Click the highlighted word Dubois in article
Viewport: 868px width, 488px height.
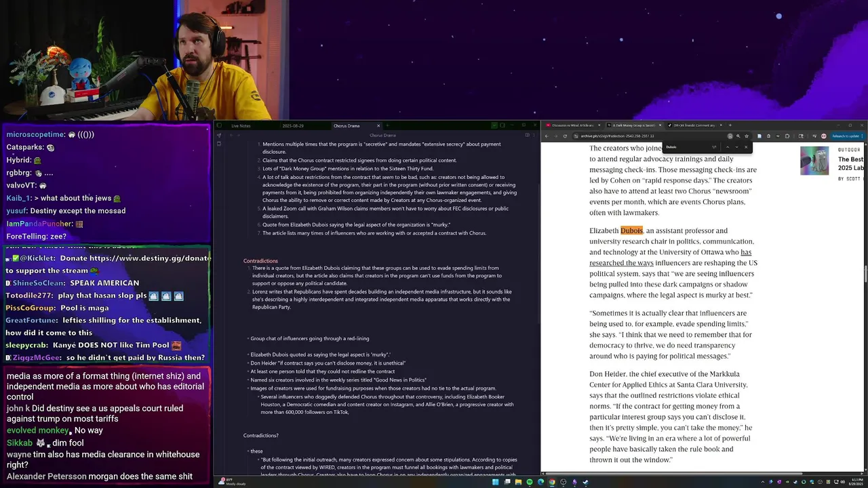point(631,230)
